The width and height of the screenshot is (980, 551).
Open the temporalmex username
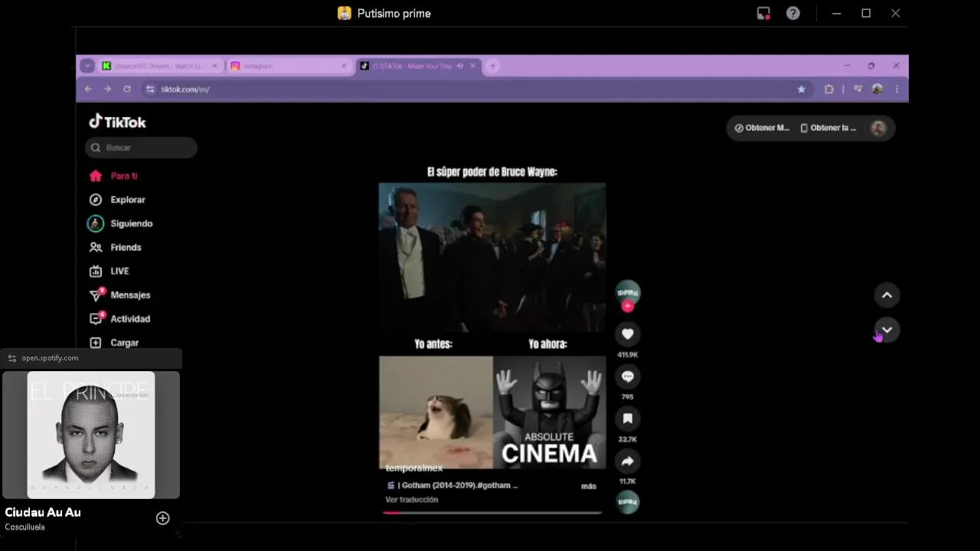(x=414, y=468)
